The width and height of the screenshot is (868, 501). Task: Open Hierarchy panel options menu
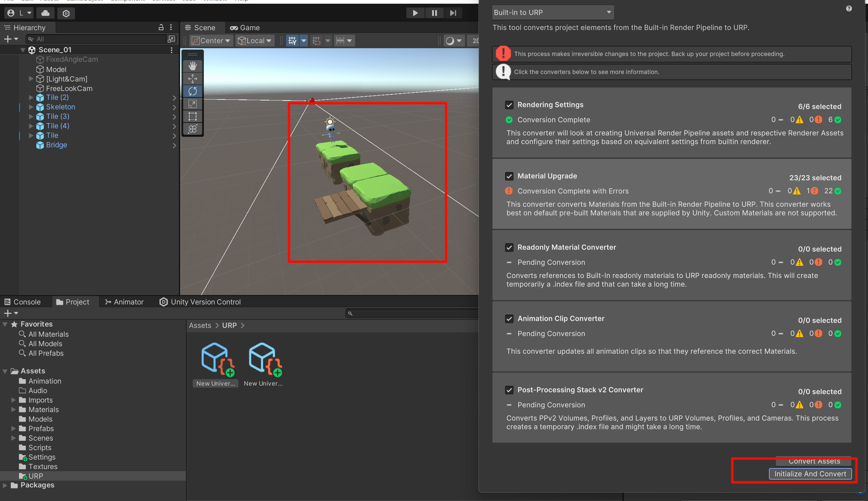click(x=171, y=27)
